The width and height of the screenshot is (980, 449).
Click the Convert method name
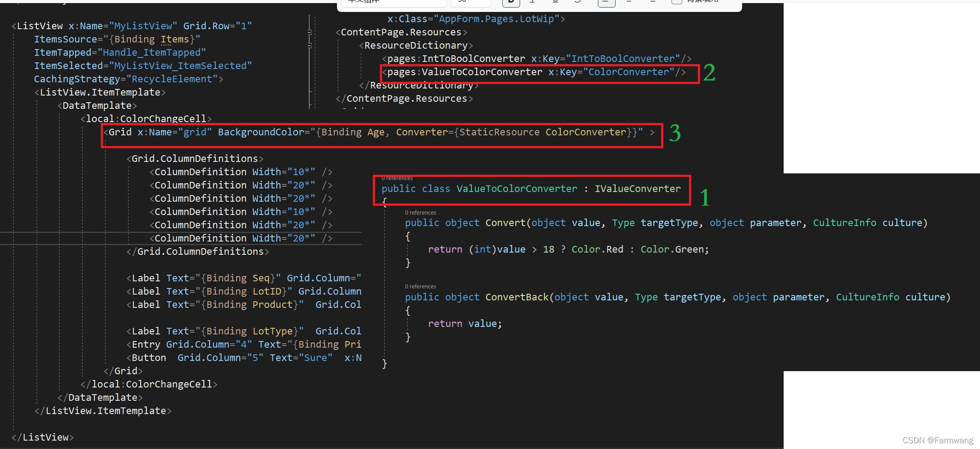(x=505, y=223)
